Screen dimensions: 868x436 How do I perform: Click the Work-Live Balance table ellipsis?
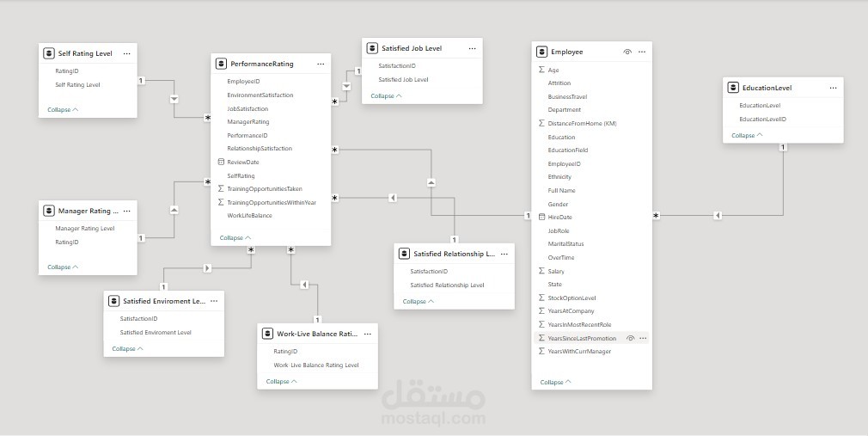tap(368, 334)
